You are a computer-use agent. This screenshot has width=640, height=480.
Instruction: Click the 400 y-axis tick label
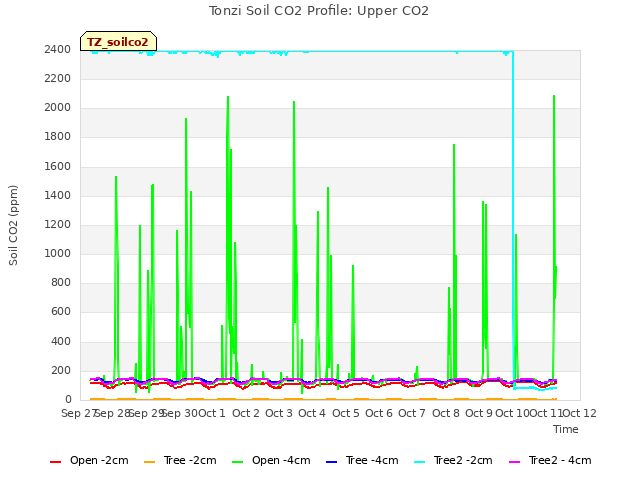(x=61, y=342)
